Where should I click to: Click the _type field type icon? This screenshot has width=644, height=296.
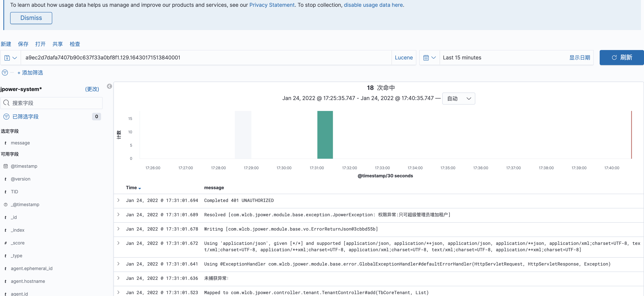click(x=5, y=256)
